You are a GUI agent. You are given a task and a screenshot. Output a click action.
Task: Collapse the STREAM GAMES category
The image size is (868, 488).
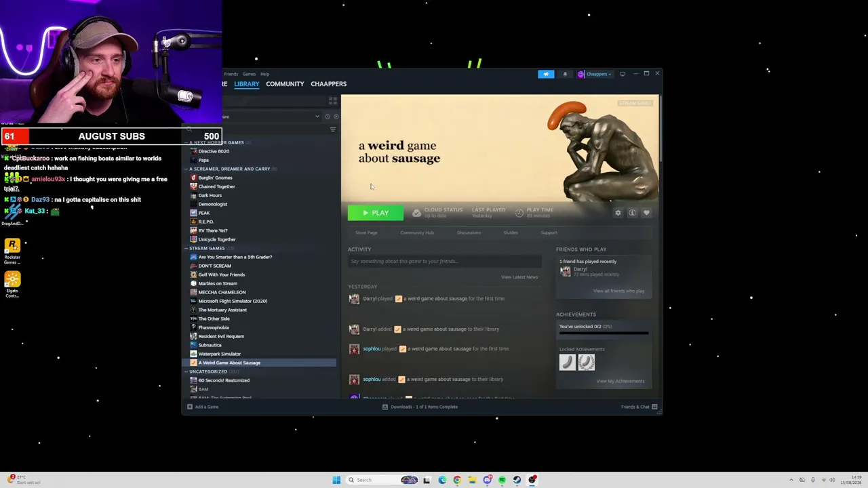click(x=207, y=248)
